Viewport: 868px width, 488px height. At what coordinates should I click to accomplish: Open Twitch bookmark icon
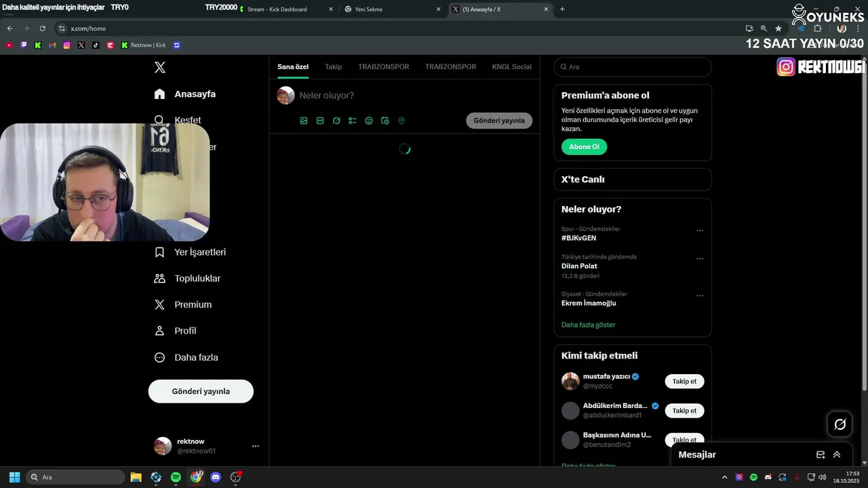tap(24, 45)
